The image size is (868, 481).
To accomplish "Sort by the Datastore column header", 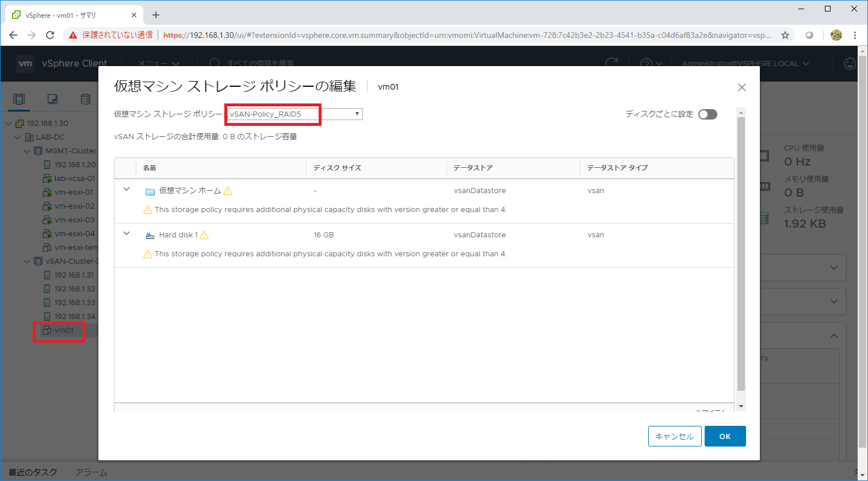I will 473,168.
